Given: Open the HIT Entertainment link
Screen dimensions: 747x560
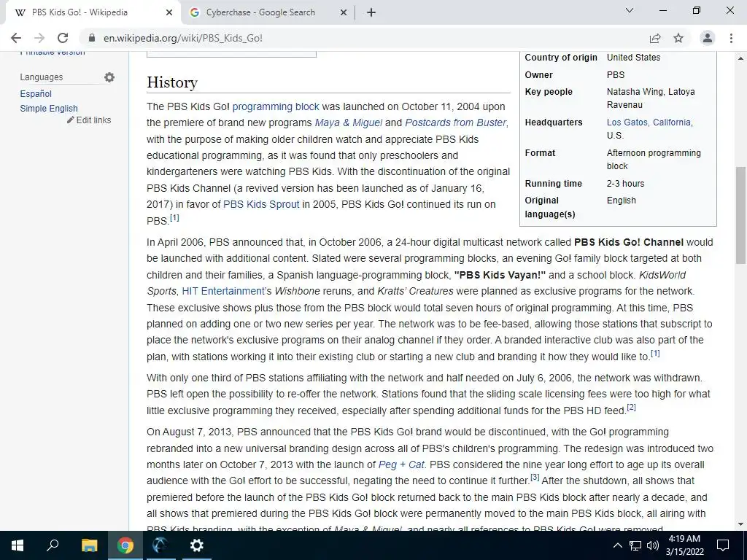Looking at the screenshot, I should pos(222,291).
